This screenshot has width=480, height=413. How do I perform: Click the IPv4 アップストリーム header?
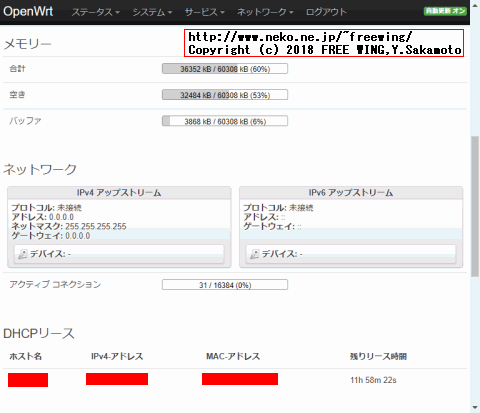[x=119, y=193]
